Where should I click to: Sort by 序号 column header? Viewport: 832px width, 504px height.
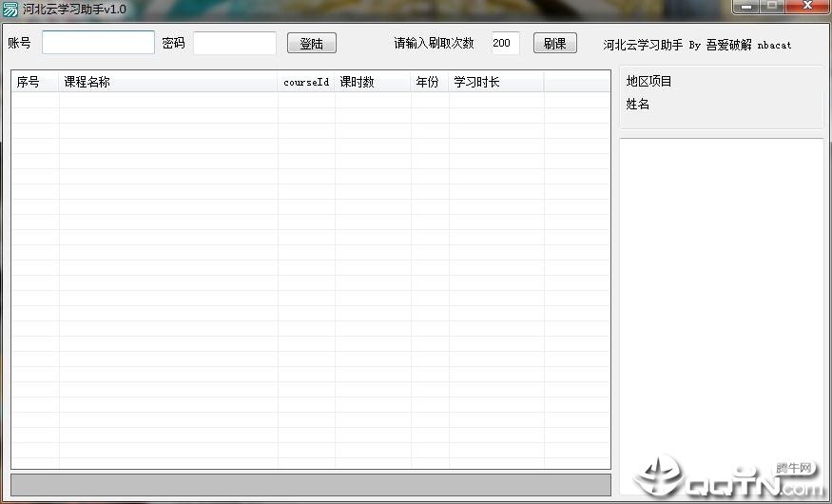(x=35, y=82)
